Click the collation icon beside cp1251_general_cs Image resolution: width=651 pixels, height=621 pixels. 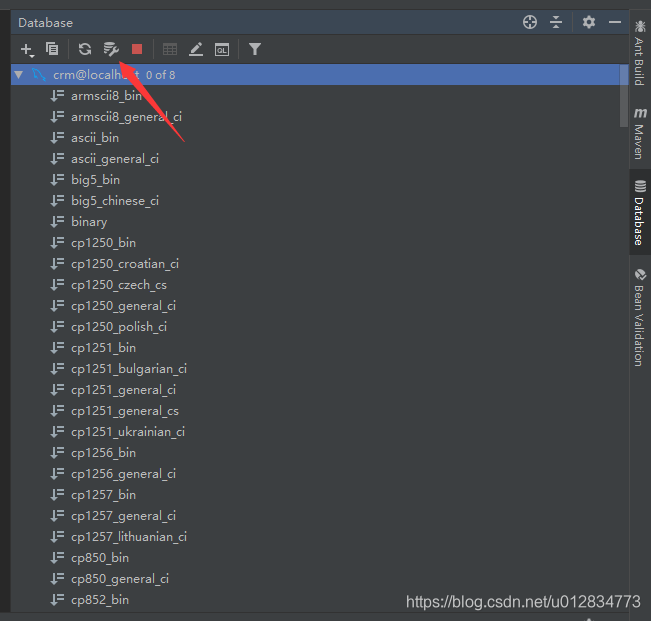[57, 411]
